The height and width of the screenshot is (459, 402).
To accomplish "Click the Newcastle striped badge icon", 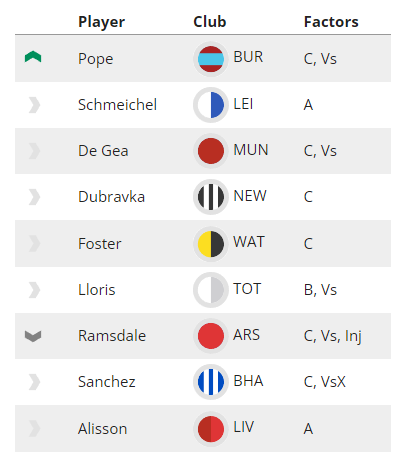I will point(211,197).
